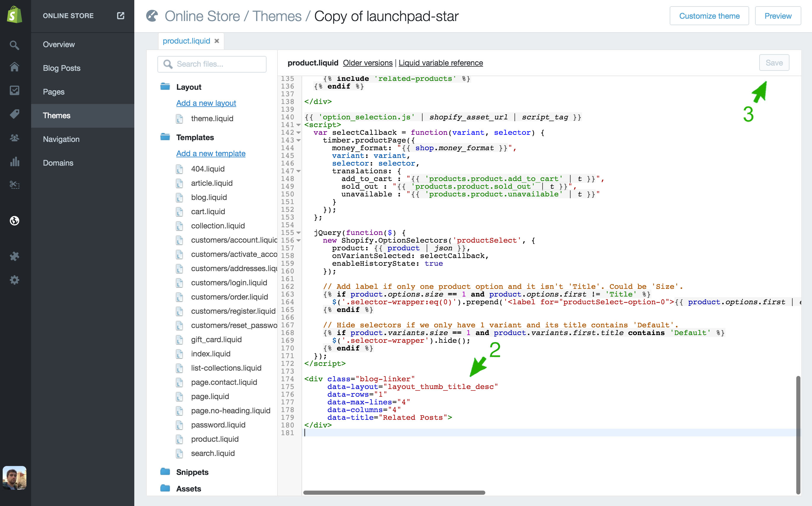Viewport: 812px width, 506px height.
Task: Click the Assets folder icon
Action: [x=165, y=488]
